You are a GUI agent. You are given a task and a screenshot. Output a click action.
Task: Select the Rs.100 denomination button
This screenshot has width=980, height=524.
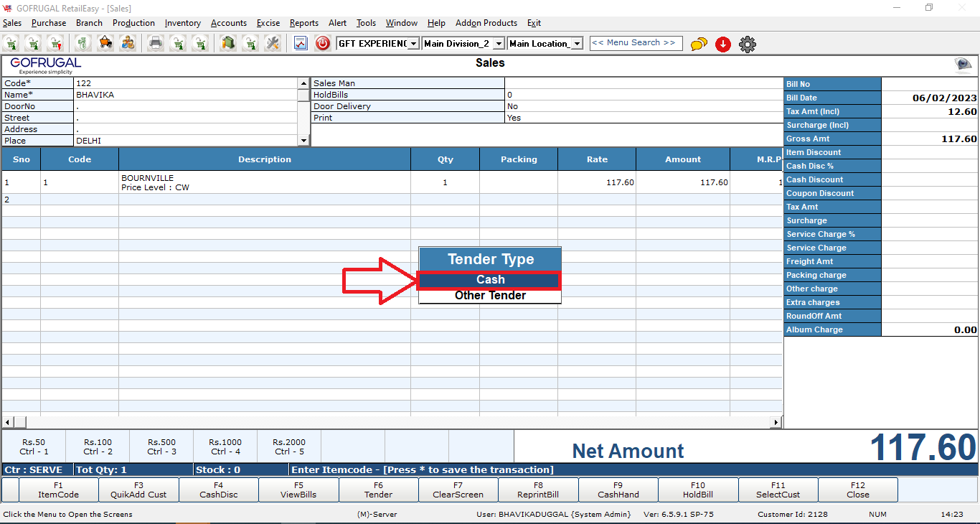98,446
